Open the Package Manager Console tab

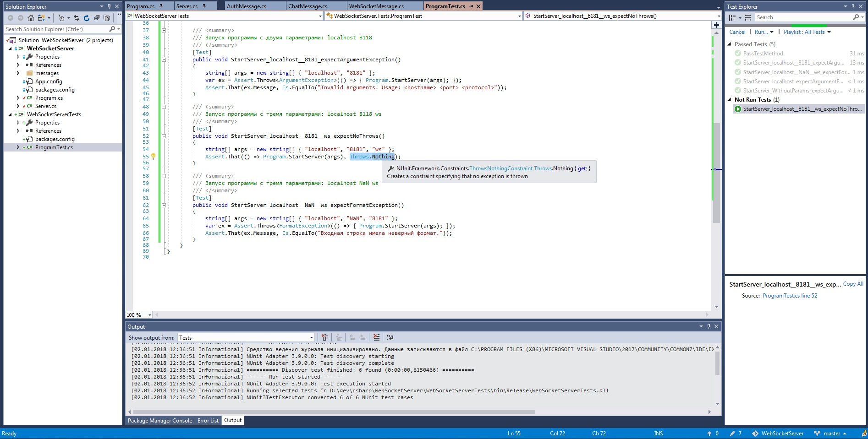160,421
